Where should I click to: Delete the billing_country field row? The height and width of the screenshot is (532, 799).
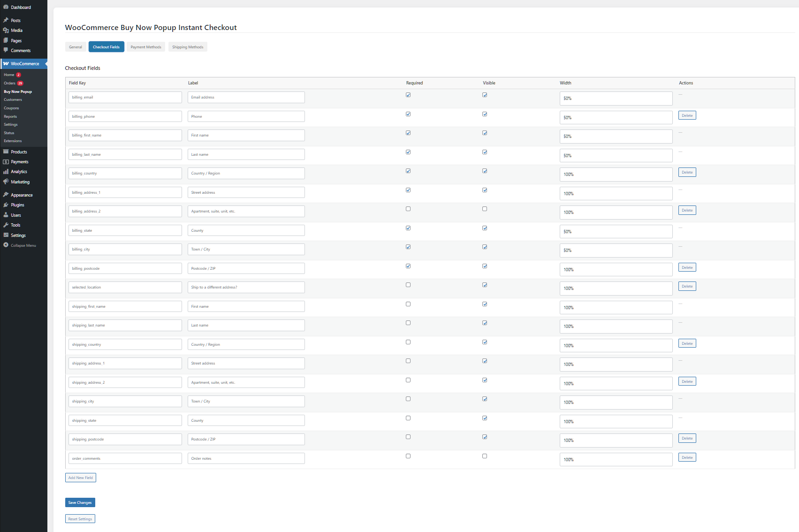coord(687,173)
